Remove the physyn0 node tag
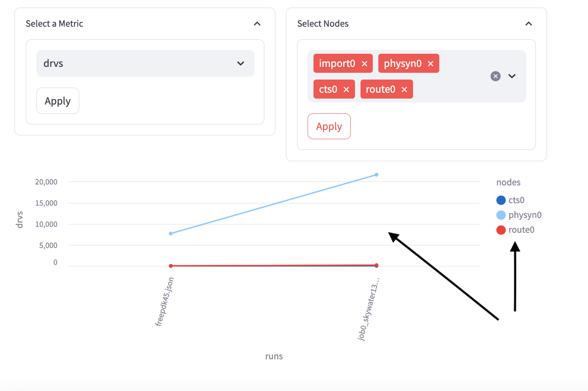 click(430, 63)
